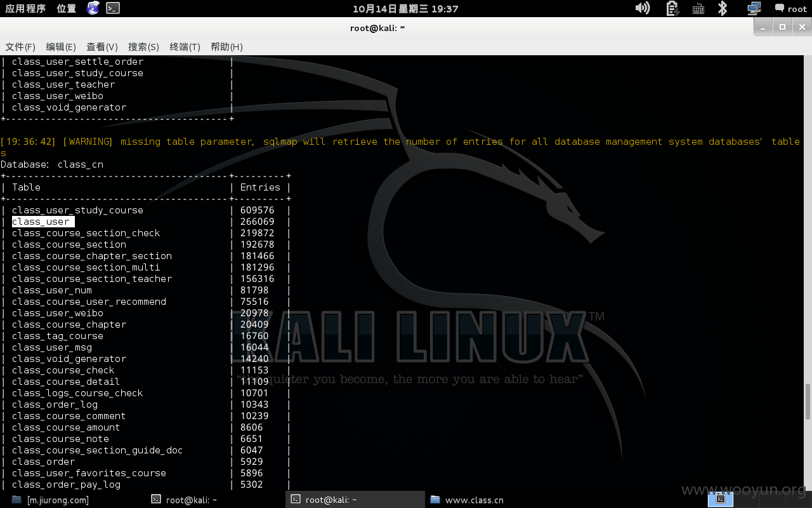The width and height of the screenshot is (812, 508).
Task: Launch the Iceweasel browser icon in top panel
Action: click(x=93, y=8)
